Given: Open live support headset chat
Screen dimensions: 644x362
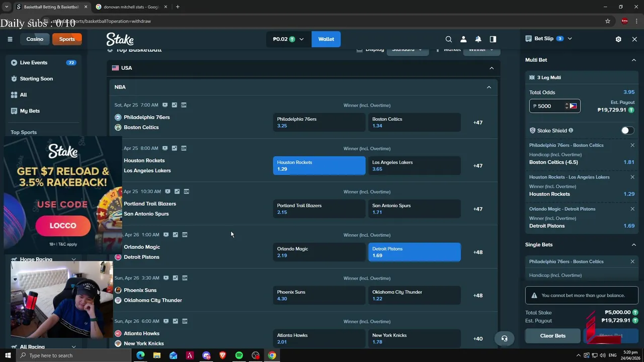Looking at the screenshot, I should tap(504, 338).
